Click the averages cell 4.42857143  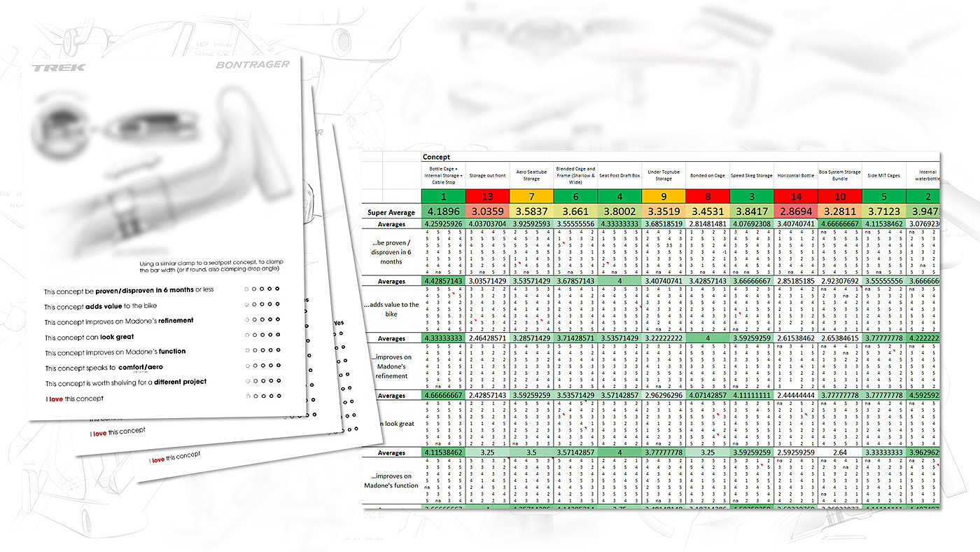442,281
